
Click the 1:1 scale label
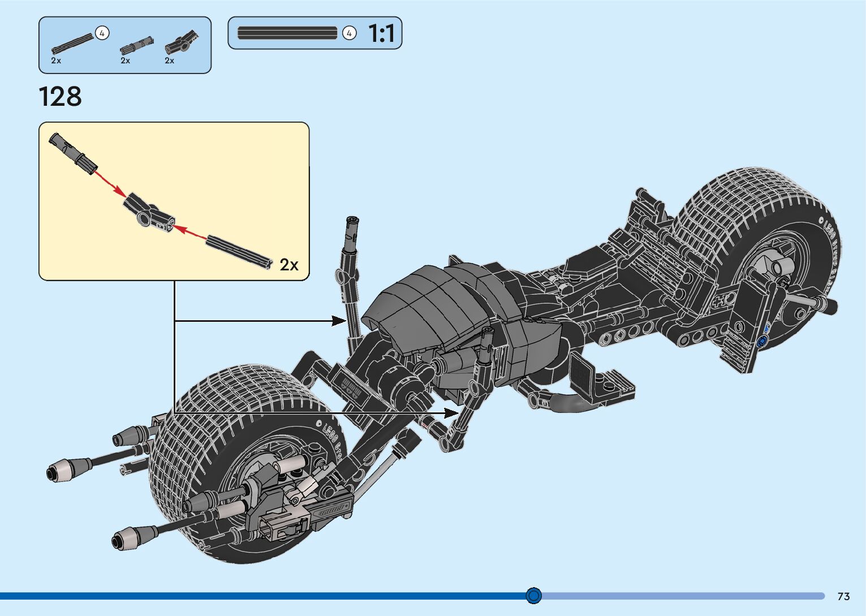(x=381, y=33)
